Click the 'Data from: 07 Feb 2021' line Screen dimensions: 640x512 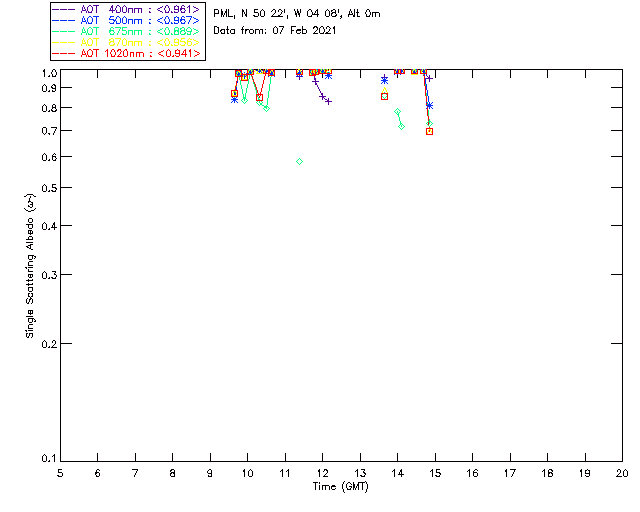point(275,31)
